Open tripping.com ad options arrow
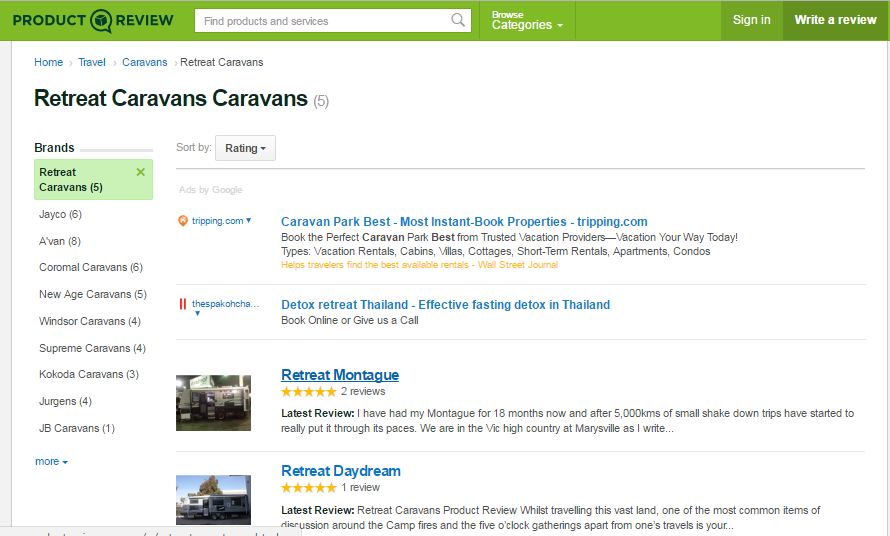Image resolution: width=890 pixels, height=536 pixels. (x=249, y=220)
